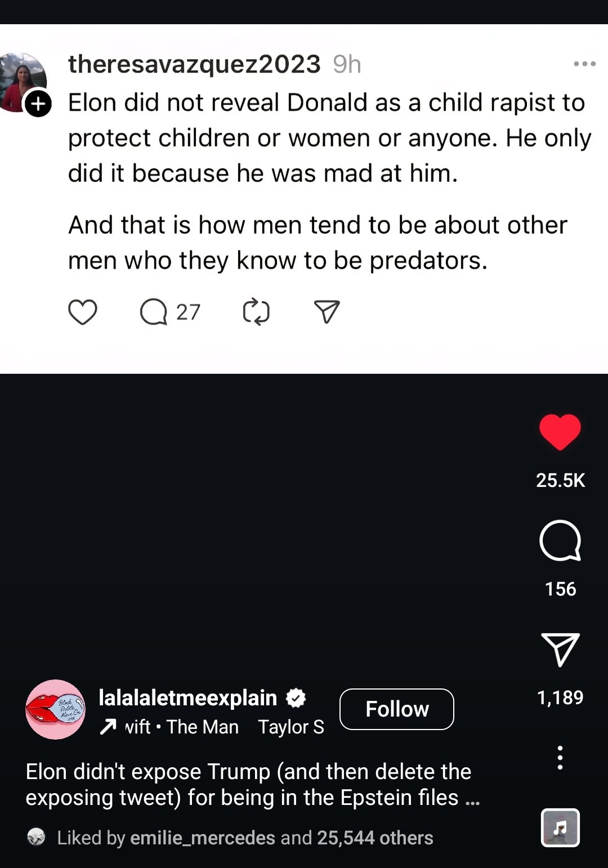Screen dimensions: 608x868
Task: Tap the audio track thumbnail icon
Action: pos(560,827)
